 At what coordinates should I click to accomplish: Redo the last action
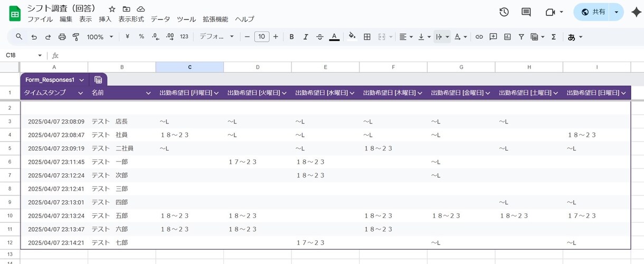click(x=48, y=37)
